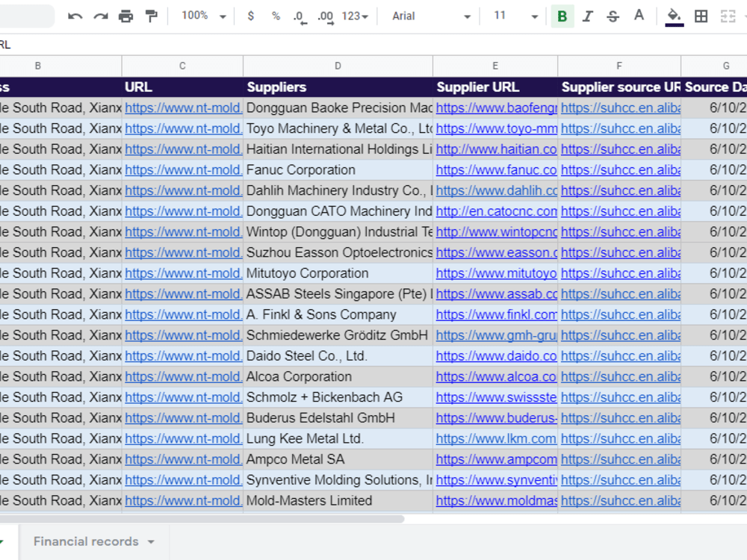Open the daido supplier URL link
Image resolution: width=747 pixels, height=560 pixels.
(x=496, y=356)
